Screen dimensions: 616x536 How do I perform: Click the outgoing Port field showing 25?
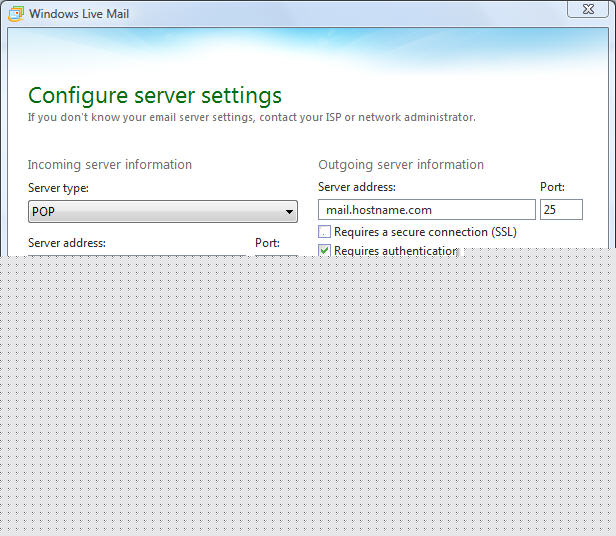pyautogui.click(x=560, y=210)
